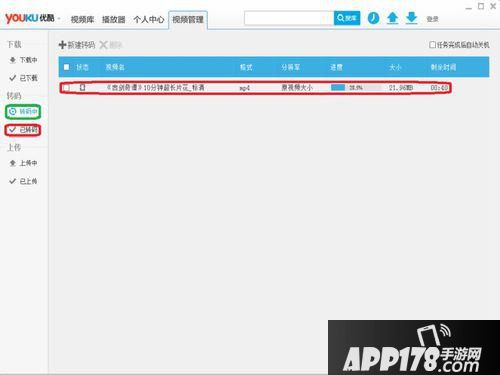500x375 pixels.
Task: Click the blue search button
Action: tap(347, 18)
